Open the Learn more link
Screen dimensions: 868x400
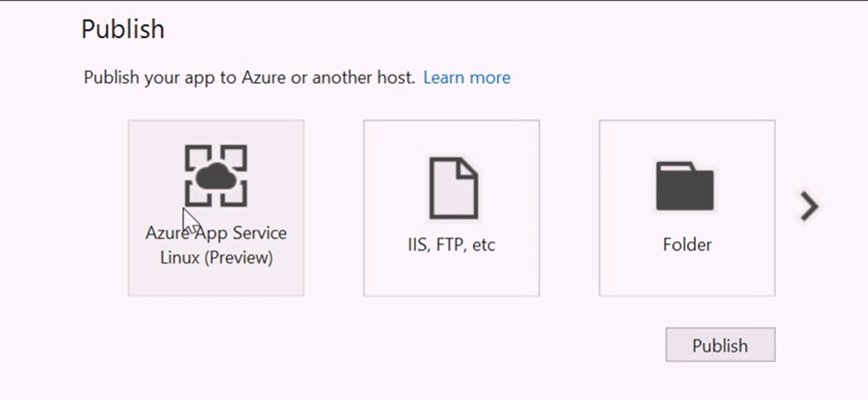coord(466,78)
